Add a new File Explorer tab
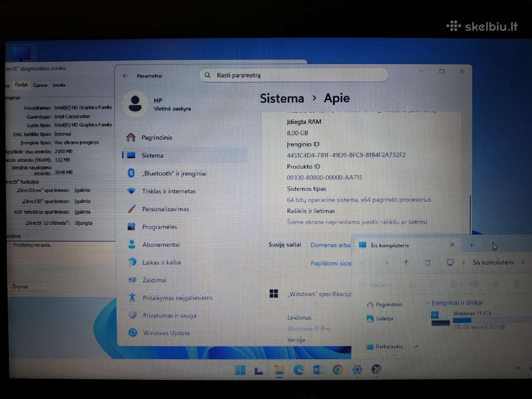532x399 pixels. [471, 245]
